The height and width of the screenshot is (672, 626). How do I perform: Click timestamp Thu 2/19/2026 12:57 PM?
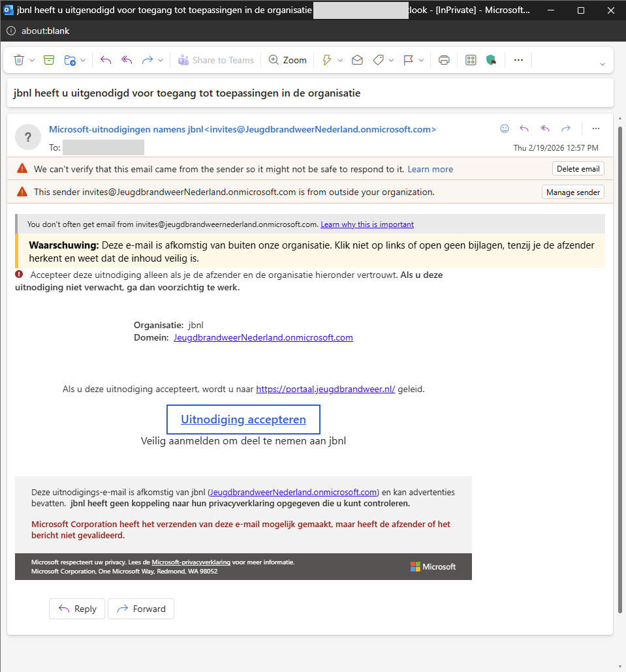[x=556, y=148]
